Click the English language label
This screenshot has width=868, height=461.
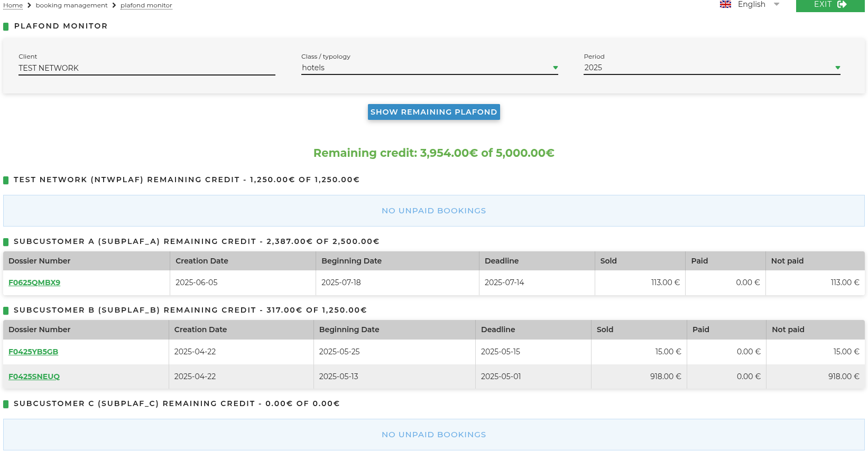click(751, 4)
